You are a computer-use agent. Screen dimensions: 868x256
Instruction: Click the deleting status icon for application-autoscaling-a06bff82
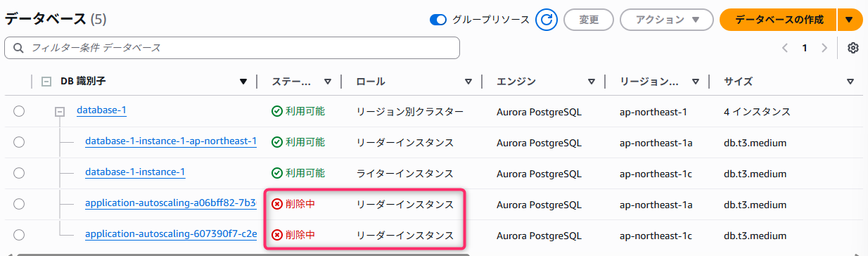click(277, 204)
